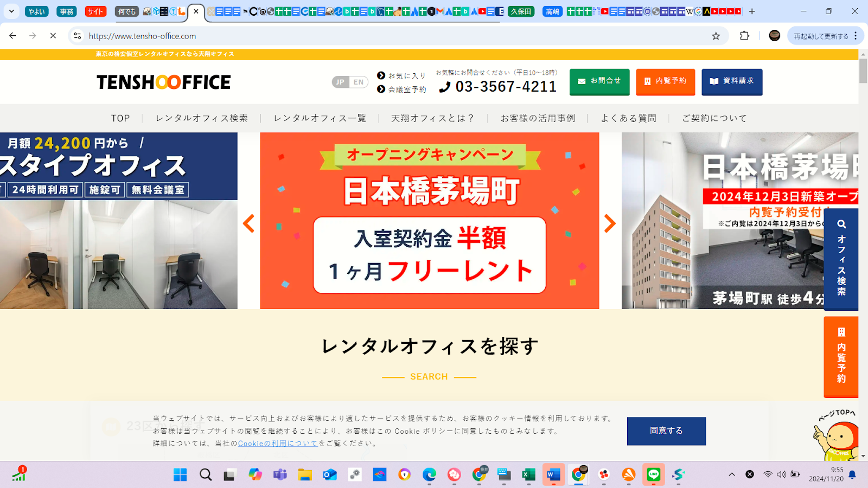Open the やよい tab group
The image size is (868, 488).
pyautogui.click(x=37, y=11)
